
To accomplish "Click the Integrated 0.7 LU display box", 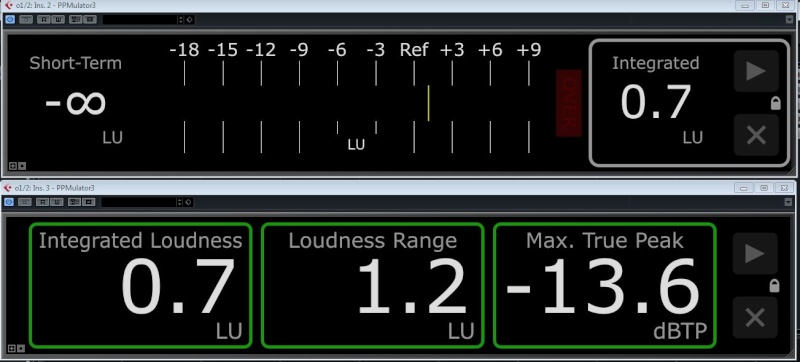I will 689,103.
